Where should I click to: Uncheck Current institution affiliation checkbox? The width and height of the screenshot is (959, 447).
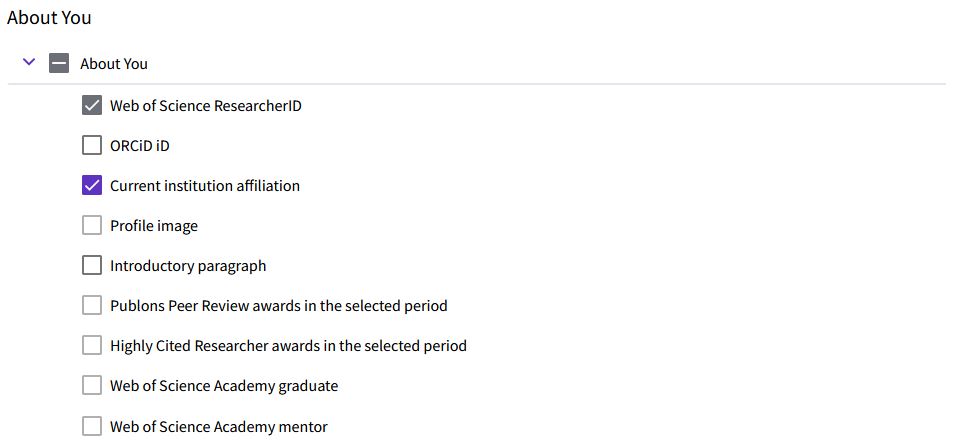coord(92,185)
